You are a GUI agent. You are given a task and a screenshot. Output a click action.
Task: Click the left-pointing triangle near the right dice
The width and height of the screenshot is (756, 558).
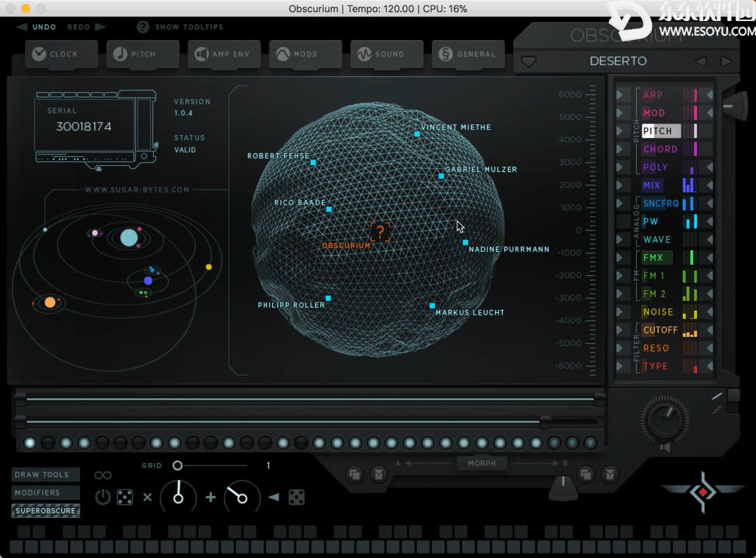point(274,497)
